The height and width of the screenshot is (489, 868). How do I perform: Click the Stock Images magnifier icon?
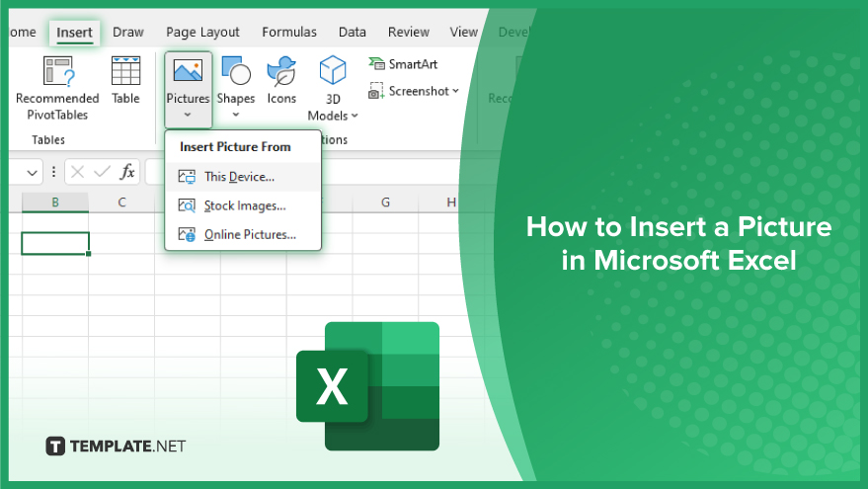click(187, 205)
